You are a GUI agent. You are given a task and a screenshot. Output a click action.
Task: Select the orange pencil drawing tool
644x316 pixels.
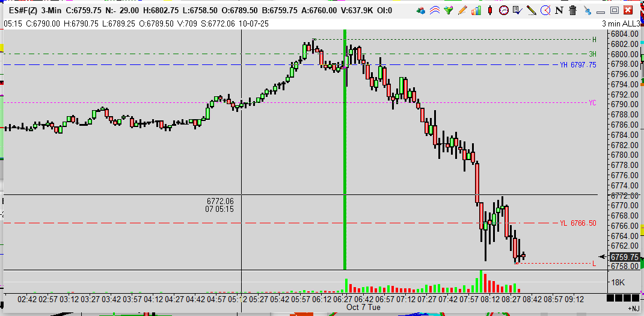coord(462,10)
